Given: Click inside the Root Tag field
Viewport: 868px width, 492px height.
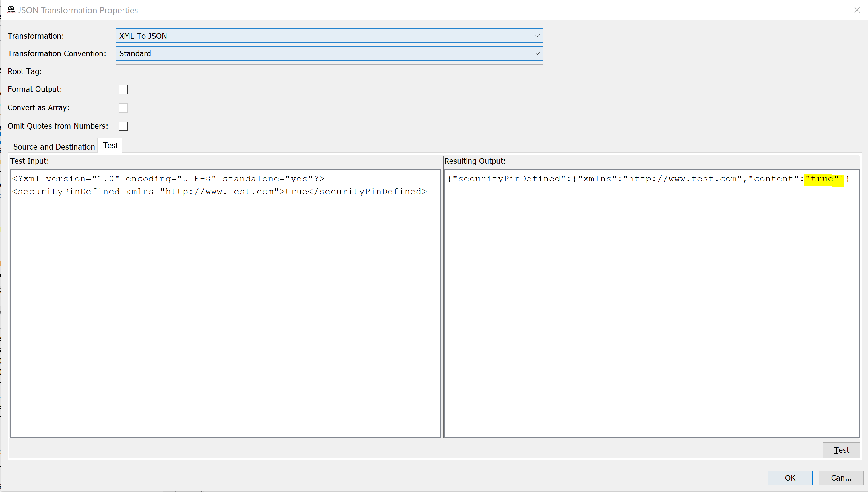Looking at the screenshot, I should coord(329,71).
